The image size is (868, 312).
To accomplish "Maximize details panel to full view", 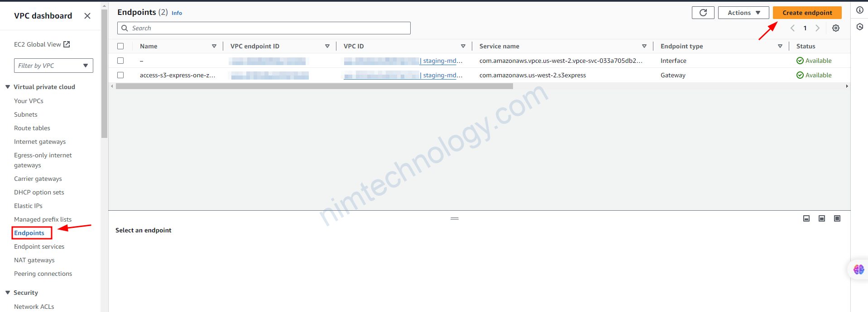I will tap(837, 218).
